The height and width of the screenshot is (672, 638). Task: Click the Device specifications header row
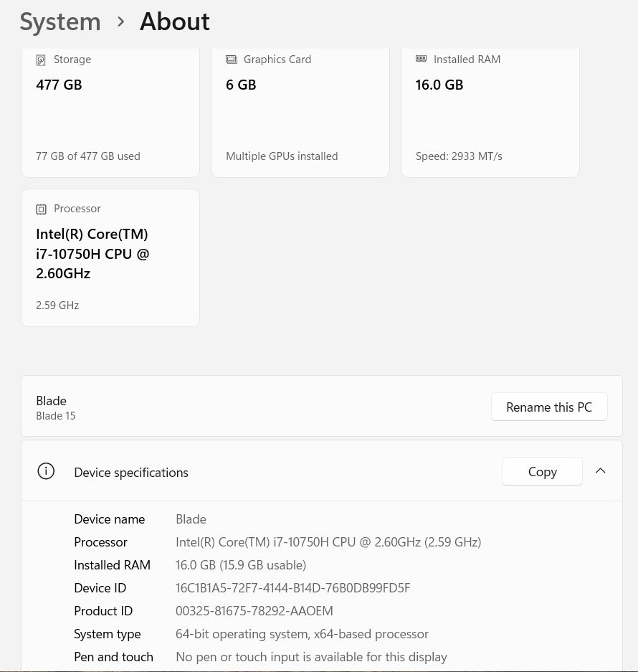tap(322, 471)
